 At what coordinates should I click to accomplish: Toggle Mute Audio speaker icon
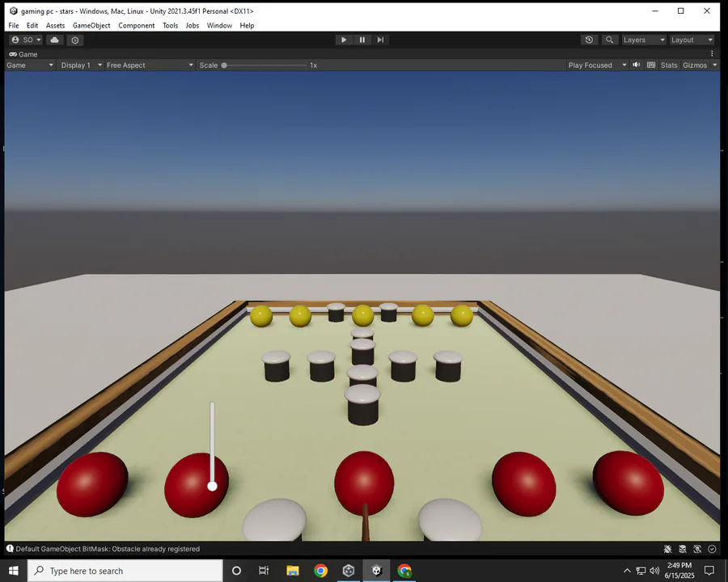click(637, 65)
